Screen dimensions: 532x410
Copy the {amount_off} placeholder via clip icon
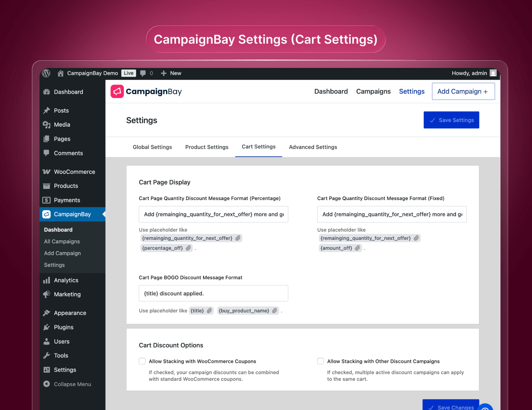[358, 248]
